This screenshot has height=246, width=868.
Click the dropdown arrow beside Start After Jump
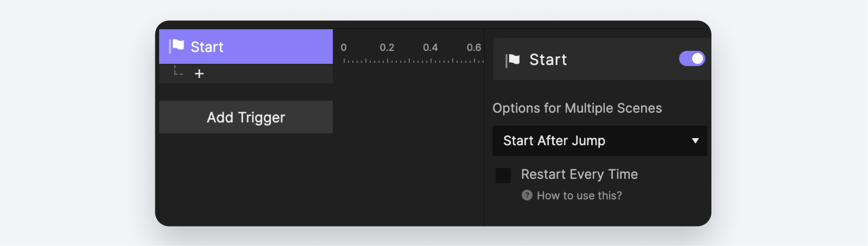695,141
